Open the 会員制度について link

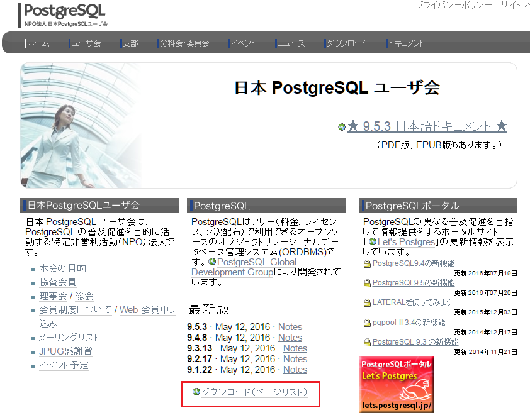[75, 310]
